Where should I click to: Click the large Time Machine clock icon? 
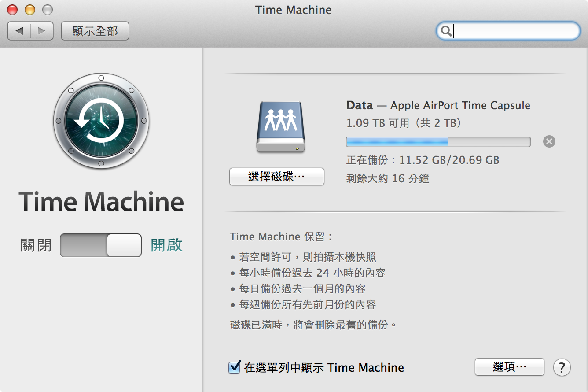tap(101, 121)
